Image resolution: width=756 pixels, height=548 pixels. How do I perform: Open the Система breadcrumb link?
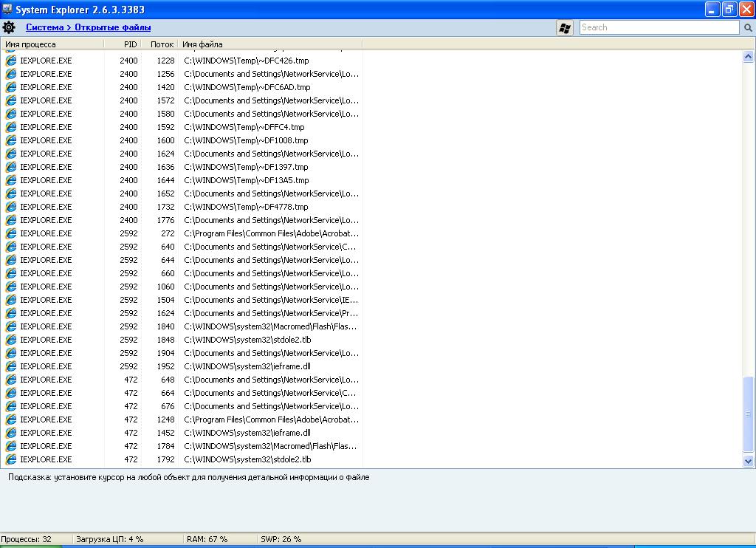[x=45, y=27]
